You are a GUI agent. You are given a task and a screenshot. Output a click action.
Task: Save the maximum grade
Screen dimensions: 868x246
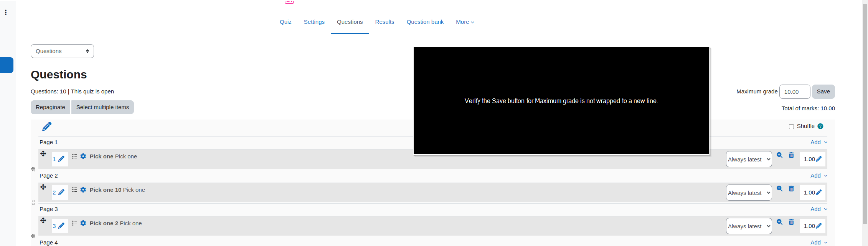pyautogui.click(x=823, y=91)
